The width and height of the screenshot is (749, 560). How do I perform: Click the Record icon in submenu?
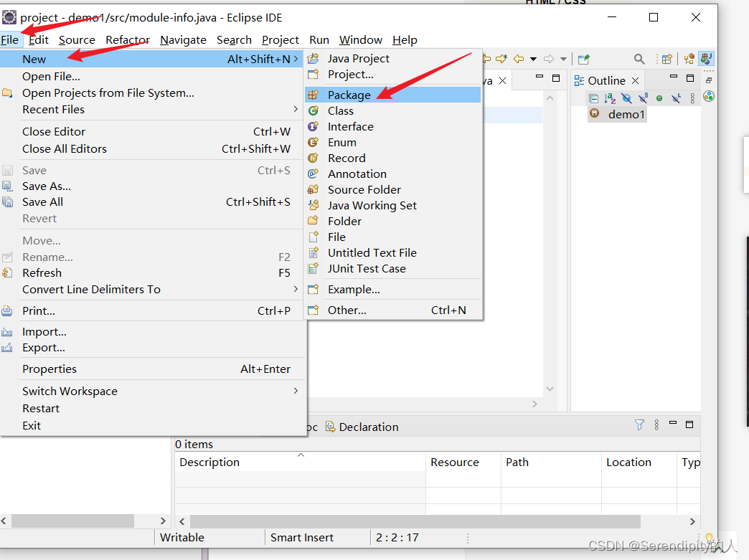click(314, 158)
